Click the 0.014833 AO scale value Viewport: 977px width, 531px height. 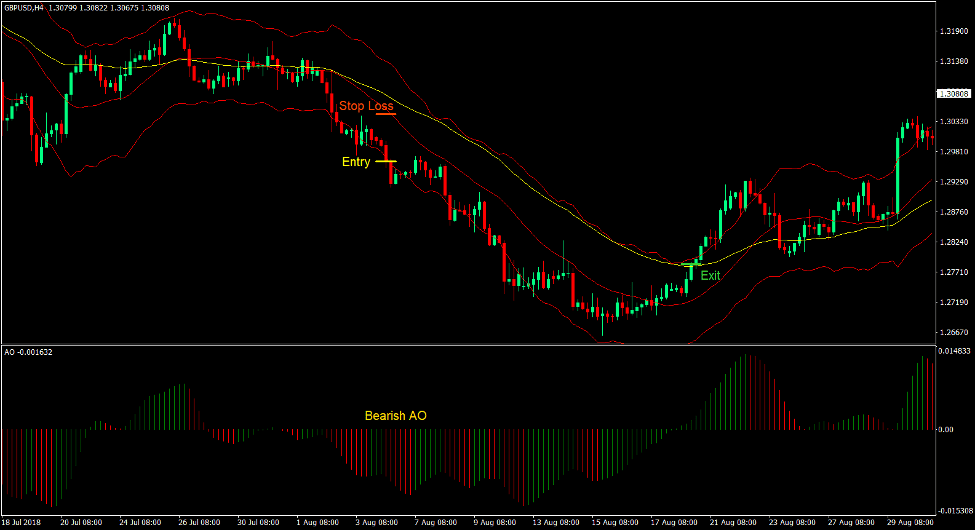pos(955,352)
